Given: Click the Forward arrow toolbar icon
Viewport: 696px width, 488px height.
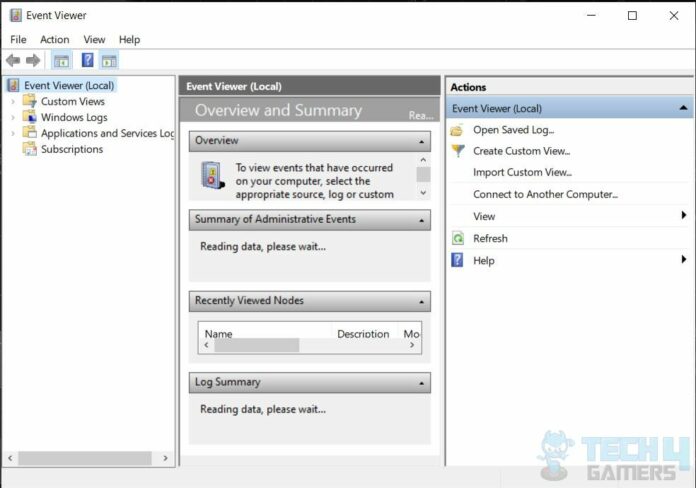Looking at the screenshot, I should tap(33, 61).
